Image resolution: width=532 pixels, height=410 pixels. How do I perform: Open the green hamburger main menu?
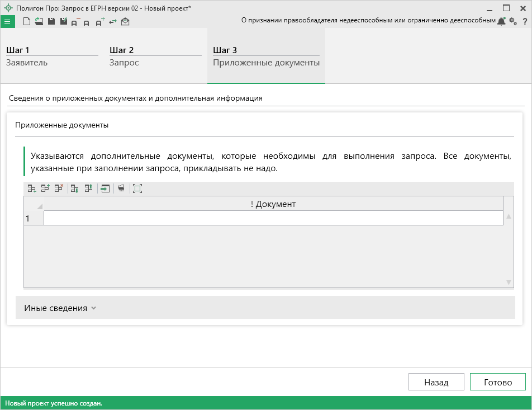pos(7,21)
